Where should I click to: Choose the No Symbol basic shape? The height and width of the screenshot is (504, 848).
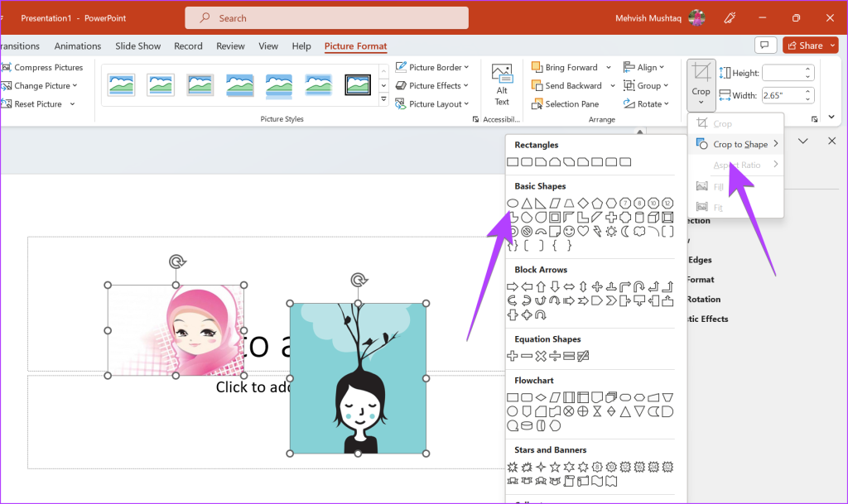[526, 231]
